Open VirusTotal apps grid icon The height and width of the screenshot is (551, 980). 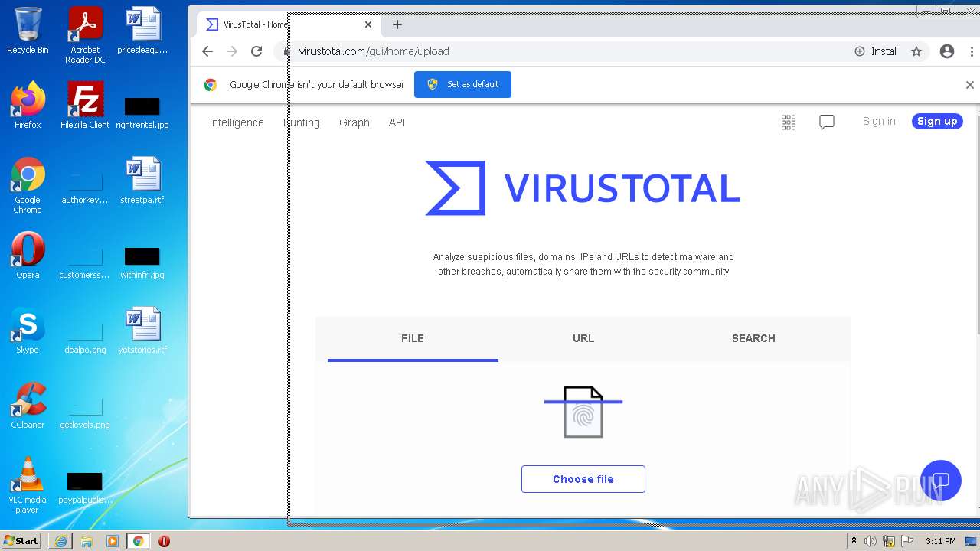[789, 122]
